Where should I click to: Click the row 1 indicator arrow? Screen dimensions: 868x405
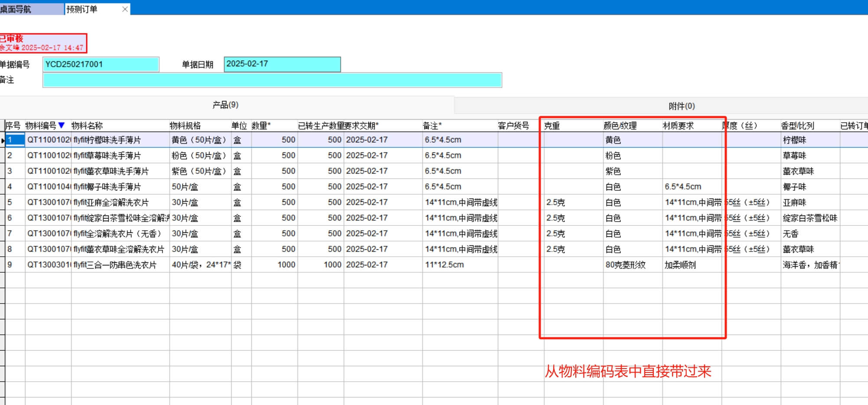coord(3,140)
